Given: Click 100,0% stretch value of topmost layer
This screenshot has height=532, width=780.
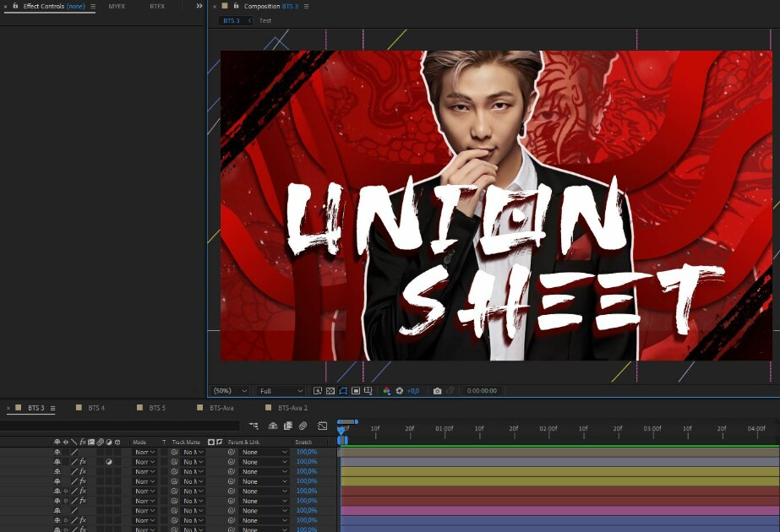Looking at the screenshot, I should coord(307,452).
